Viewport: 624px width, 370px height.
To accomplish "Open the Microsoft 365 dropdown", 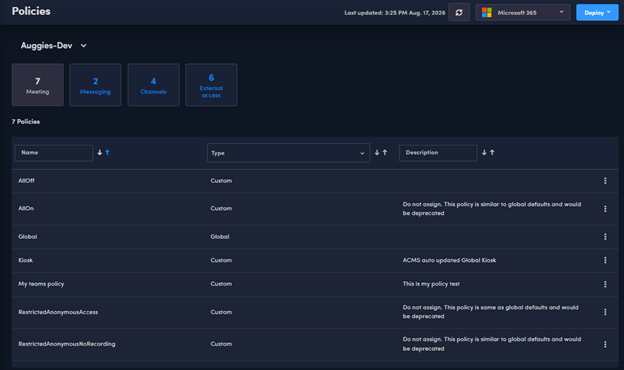I will [523, 12].
